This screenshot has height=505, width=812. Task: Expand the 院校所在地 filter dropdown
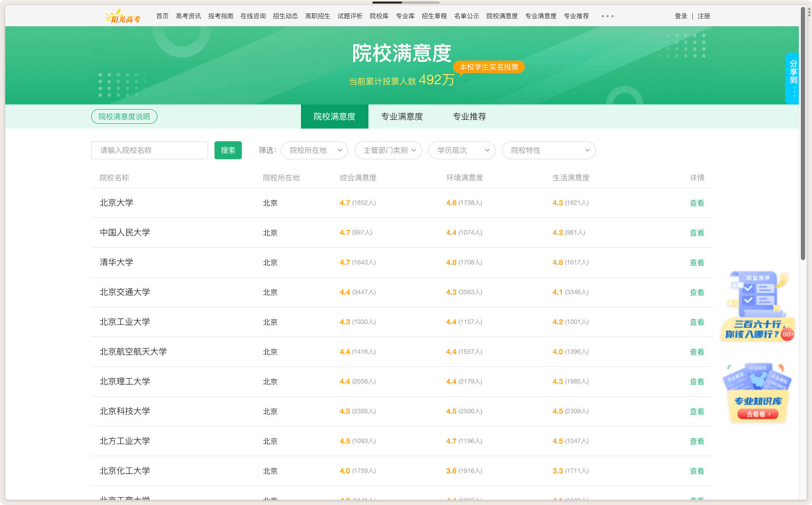pyautogui.click(x=314, y=150)
